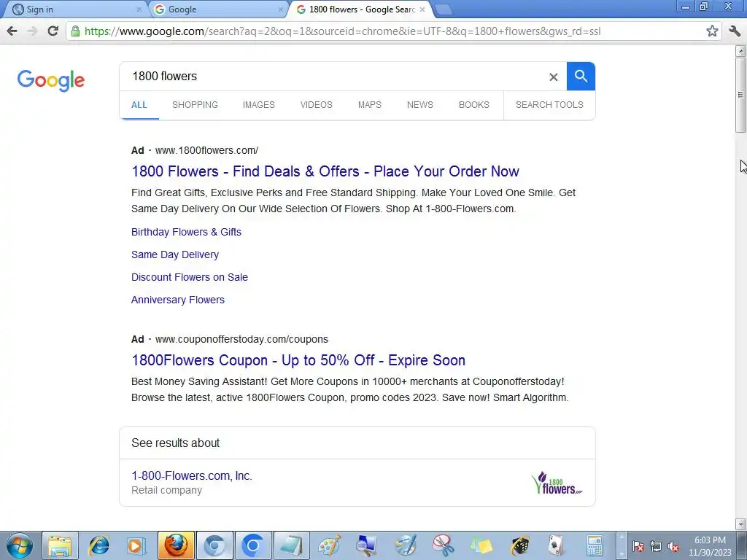Open 1800 Flowers Find Deals ad link
Screen dimensions: 747x560
325,171
